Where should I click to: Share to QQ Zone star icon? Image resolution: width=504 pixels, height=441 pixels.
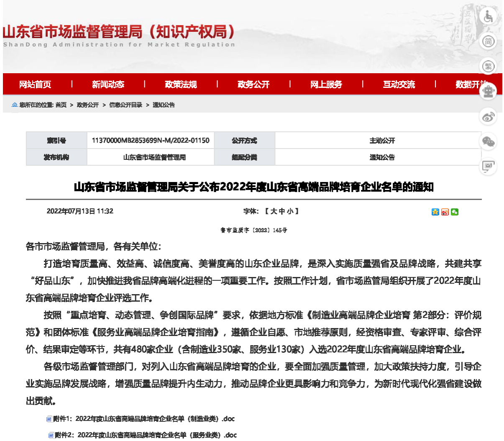pos(435,212)
